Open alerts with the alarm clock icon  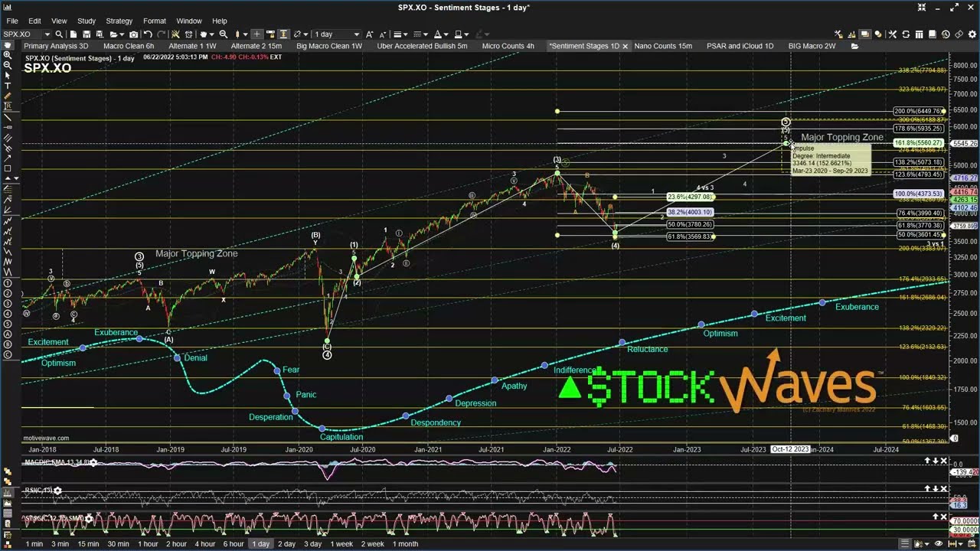[188, 34]
